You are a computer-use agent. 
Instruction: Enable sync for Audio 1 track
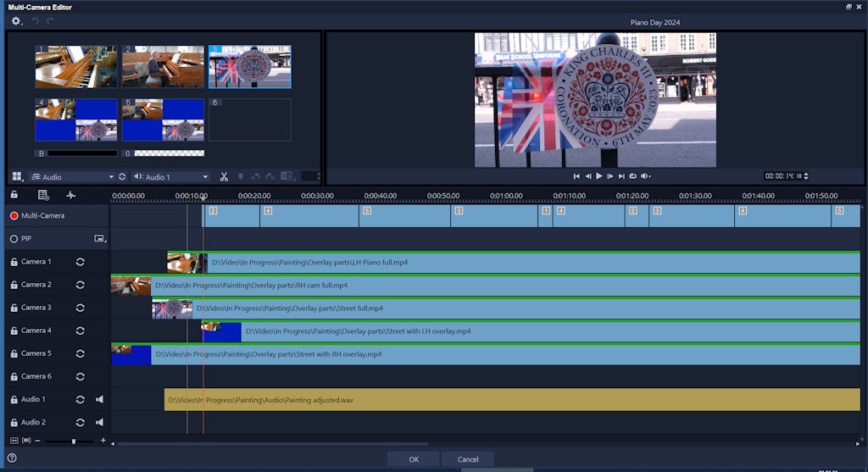[x=81, y=399]
